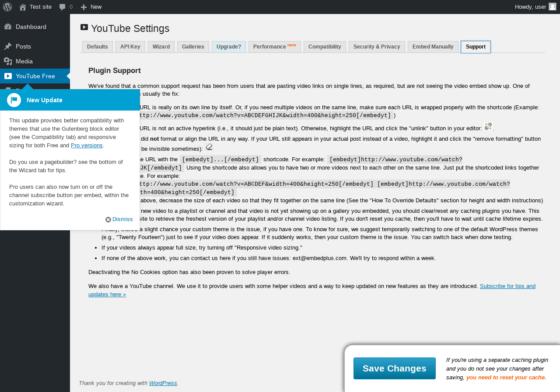Screen dimensions: 560x392
Task: Open the Performance tab
Action: 274,47
